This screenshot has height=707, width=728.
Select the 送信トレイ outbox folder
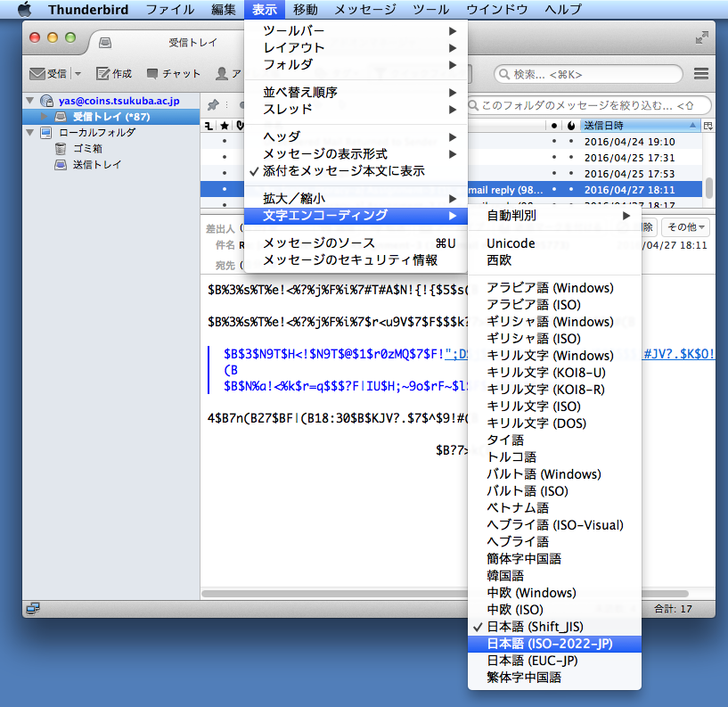(x=87, y=164)
